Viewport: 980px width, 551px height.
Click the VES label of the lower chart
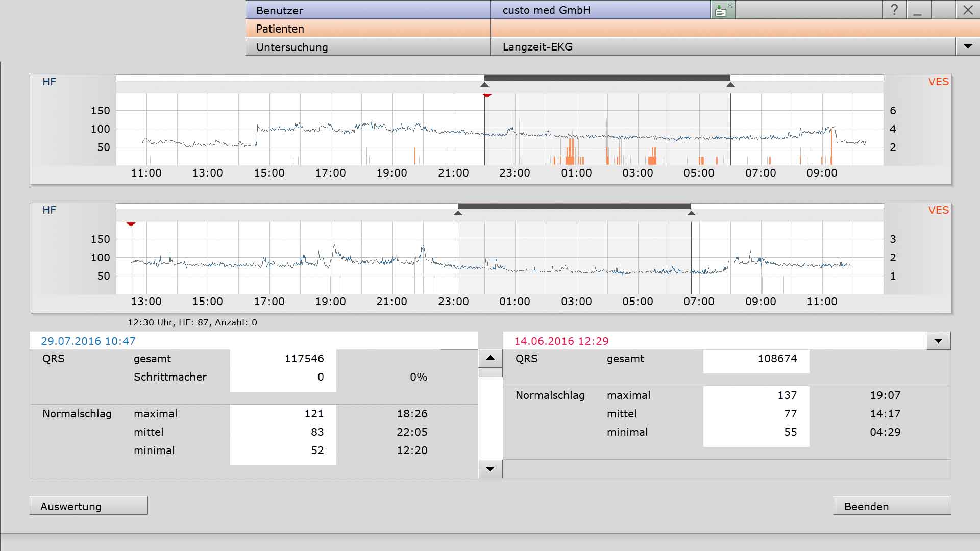pos(938,210)
